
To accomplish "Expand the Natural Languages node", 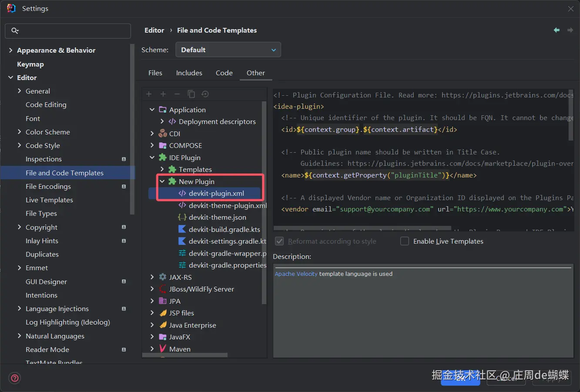I will [x=19, y=336].
